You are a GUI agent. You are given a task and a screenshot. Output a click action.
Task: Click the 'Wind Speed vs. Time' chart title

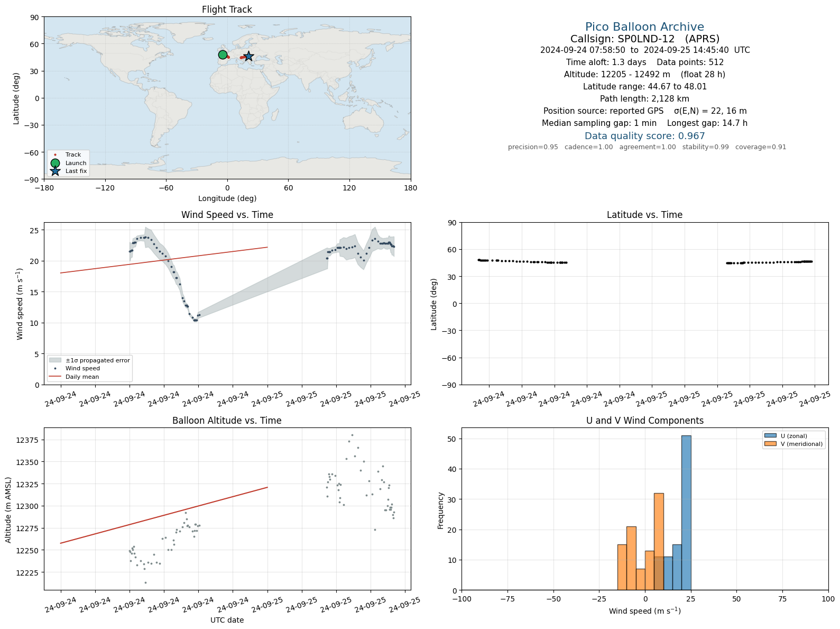[227, 215]
